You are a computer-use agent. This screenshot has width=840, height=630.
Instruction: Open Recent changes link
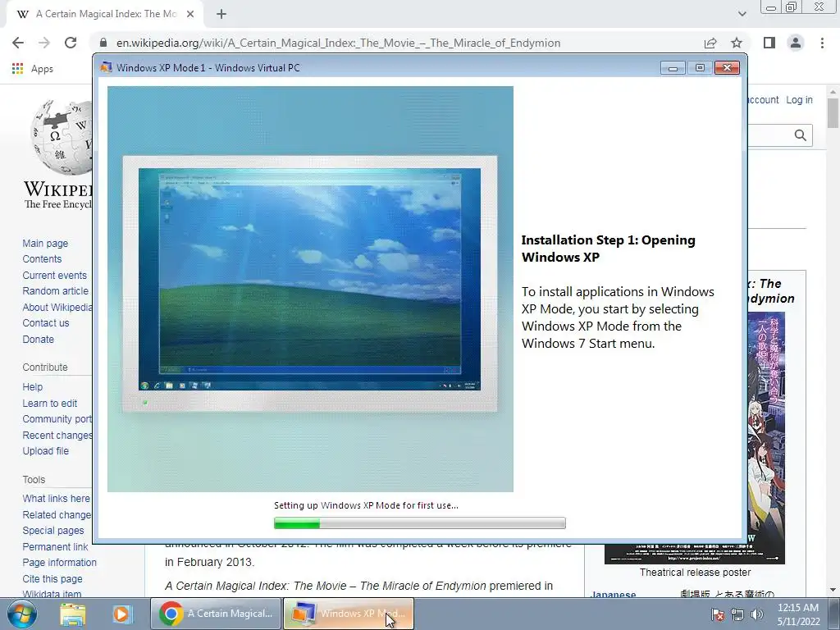[x=57, y=435]
